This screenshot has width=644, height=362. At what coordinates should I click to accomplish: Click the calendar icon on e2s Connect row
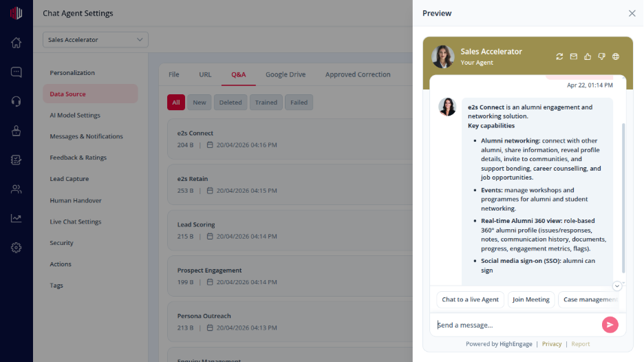210,145
